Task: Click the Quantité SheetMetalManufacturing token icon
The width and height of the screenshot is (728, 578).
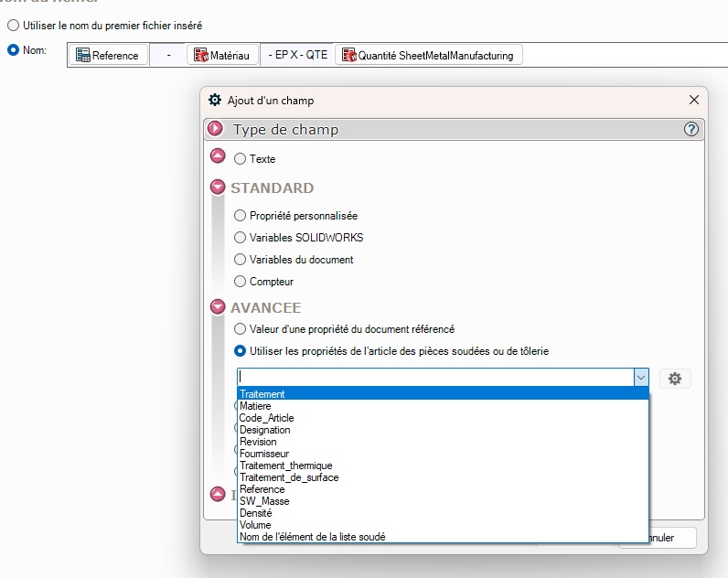Action: tap(348, 56)
